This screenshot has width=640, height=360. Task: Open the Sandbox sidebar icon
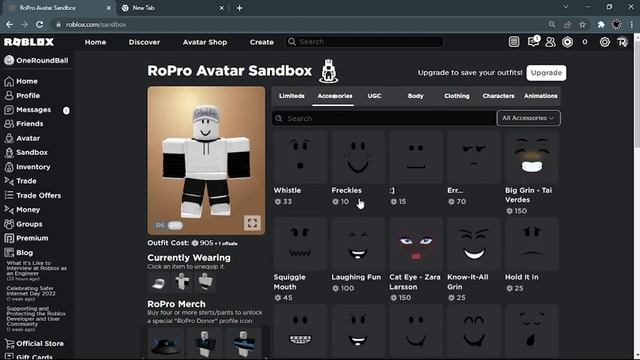click(9, 152)
